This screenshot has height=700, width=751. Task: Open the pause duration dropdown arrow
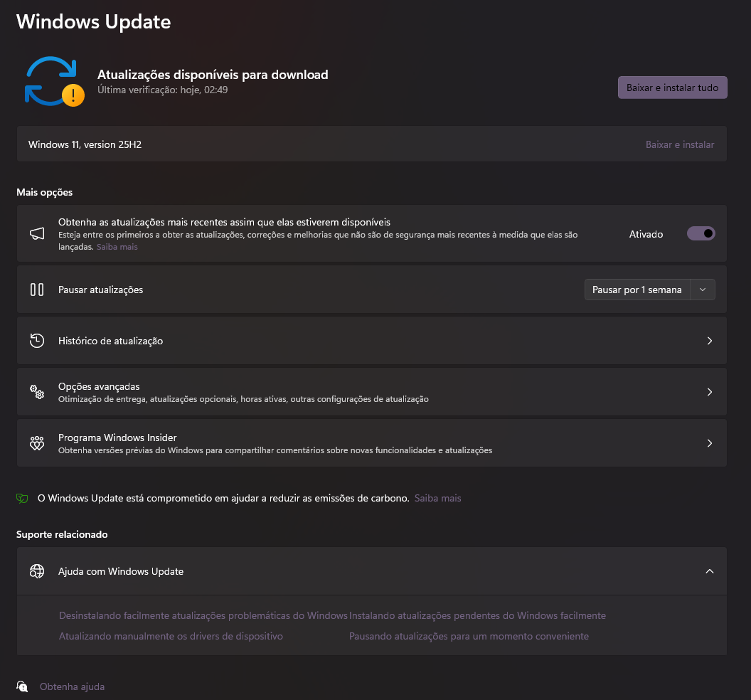tap(703, 290)
